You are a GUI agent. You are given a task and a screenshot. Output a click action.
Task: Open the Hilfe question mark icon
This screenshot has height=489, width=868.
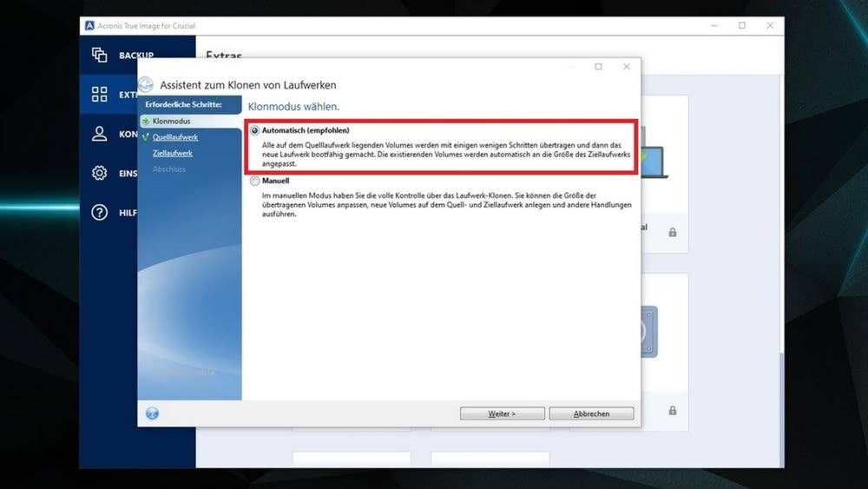click(100, 212)
